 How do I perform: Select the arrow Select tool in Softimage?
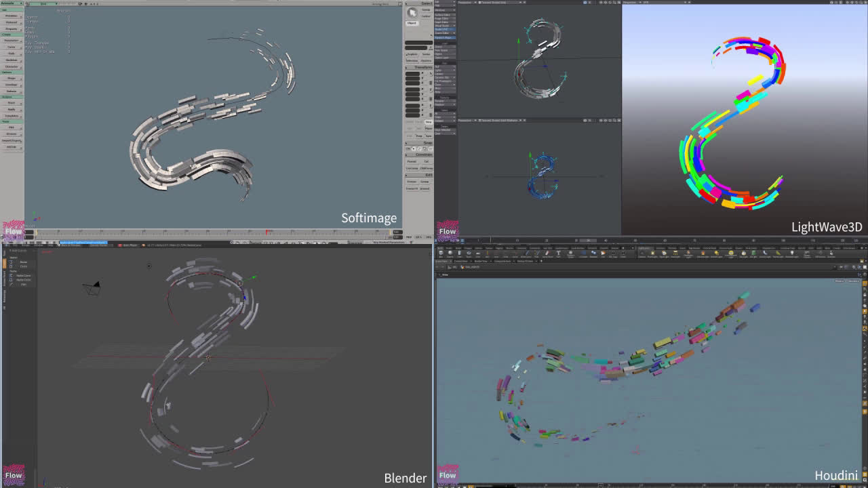[x=412, y=13]
